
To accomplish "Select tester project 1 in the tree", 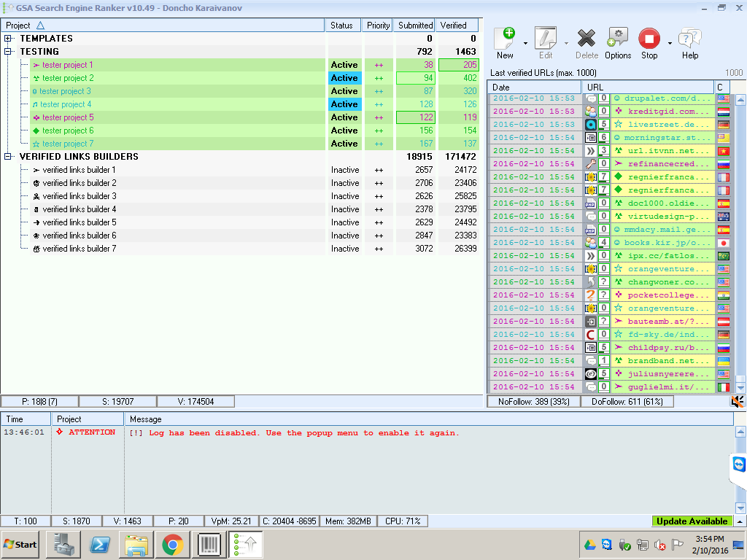I will click(x=68, y=65).
